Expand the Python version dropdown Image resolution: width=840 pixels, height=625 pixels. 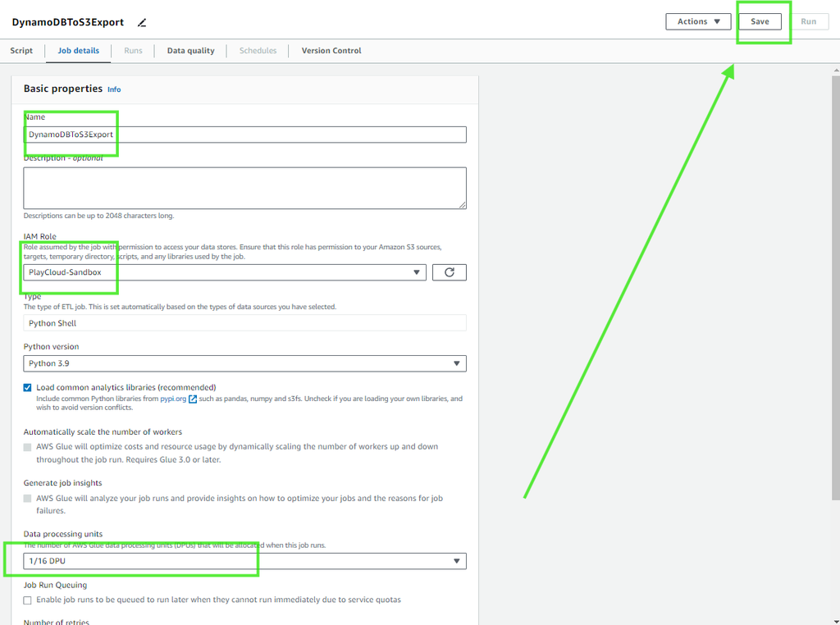click(244, 363)
